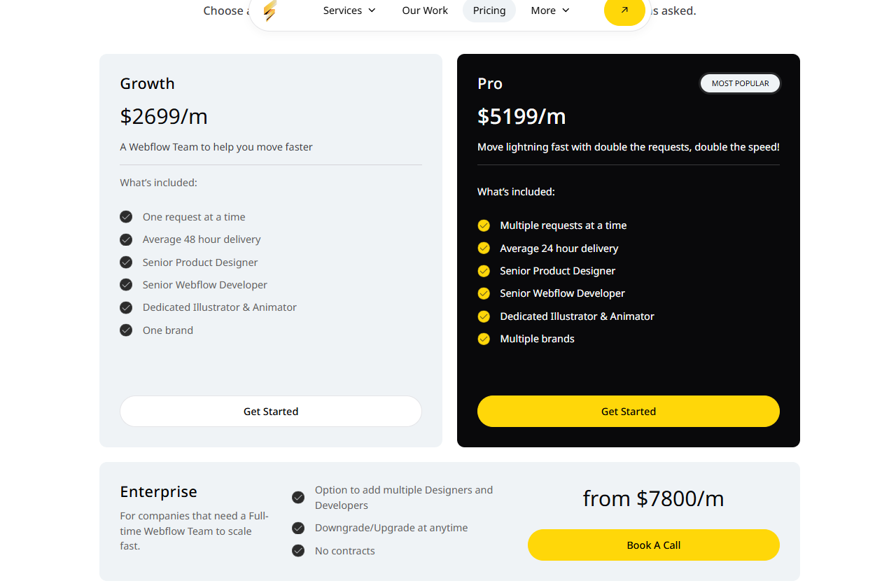The height and width of the screenshot is (588, 889).
Task: Click Downgrade/Upgrade at anytime text
Action: pyautogui.click(x=391, y=528)
